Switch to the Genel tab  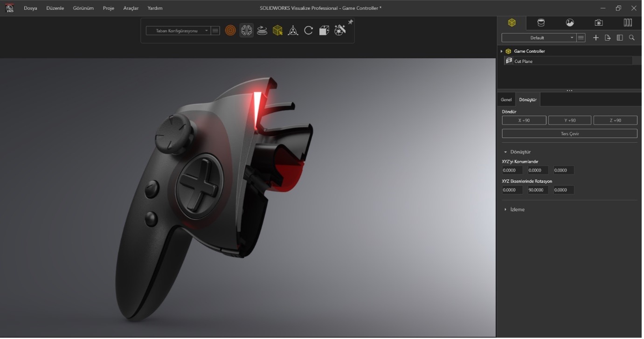(x=506, y=99)
